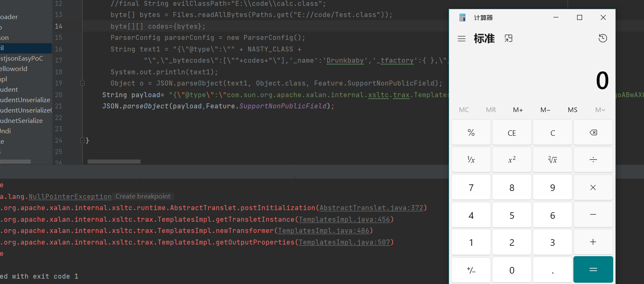Toggle Calculator keep-on-top mode icon
The width and height of the screenshot is (644, 284).
[509, 39]
